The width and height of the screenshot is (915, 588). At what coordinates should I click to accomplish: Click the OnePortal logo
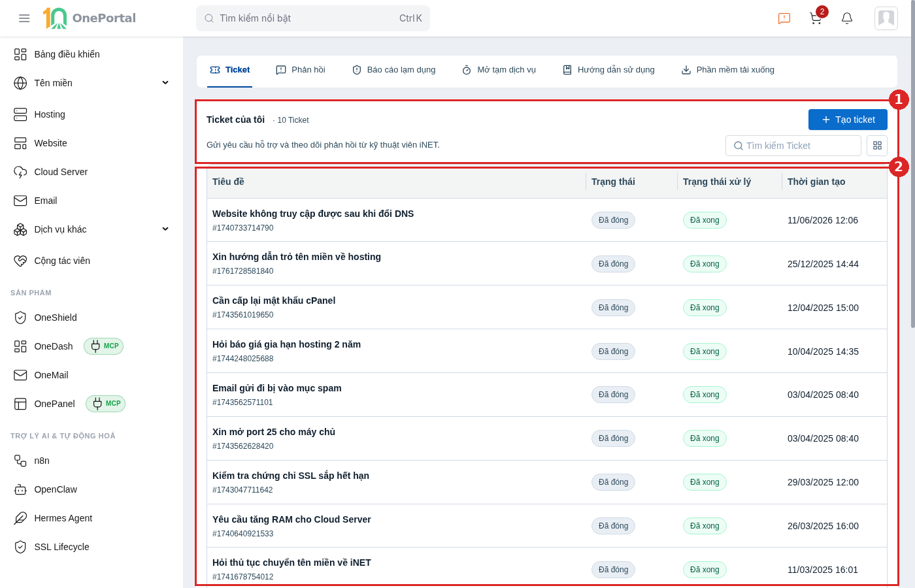(x=90, y=18)
